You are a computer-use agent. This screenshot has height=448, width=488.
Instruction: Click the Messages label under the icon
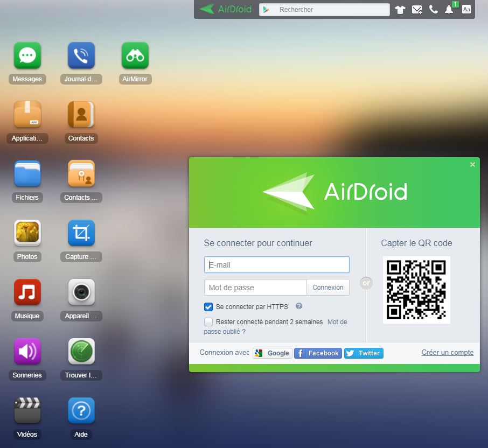(27, 79)
